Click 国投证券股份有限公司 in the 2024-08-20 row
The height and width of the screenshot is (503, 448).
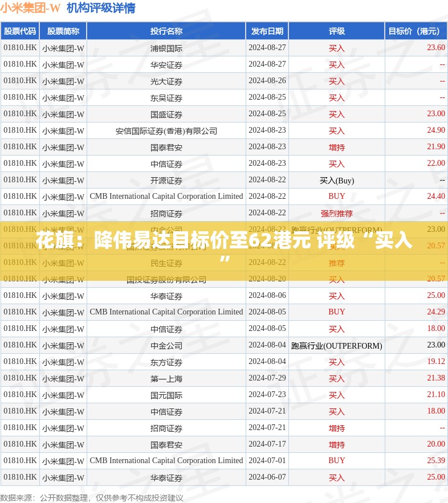(x=166, y=279)
